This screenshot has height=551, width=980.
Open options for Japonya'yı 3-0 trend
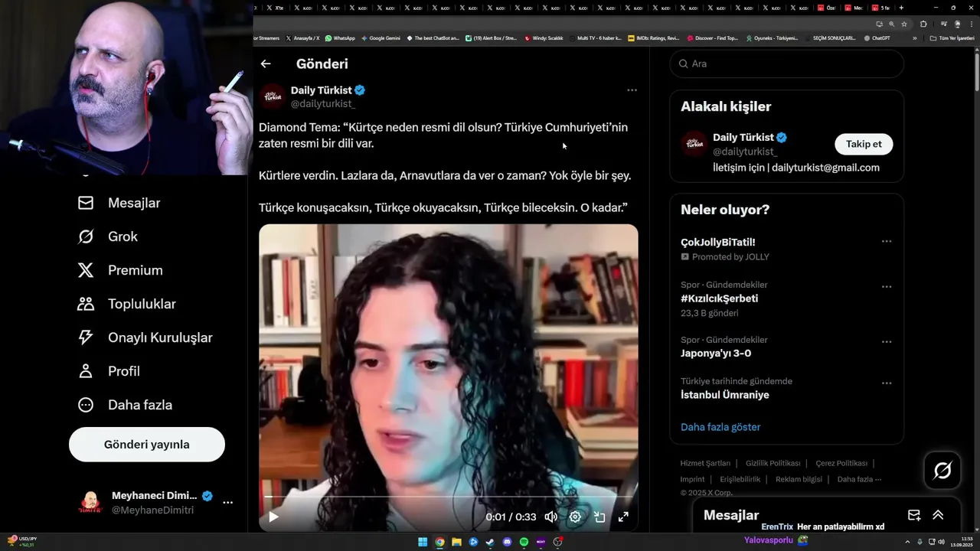[887, 342]
